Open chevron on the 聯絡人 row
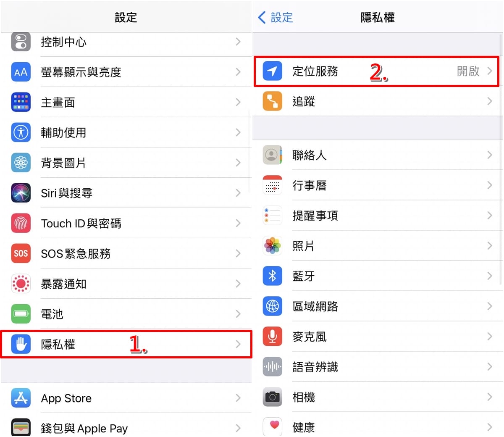The width and height of the screenshot is (504, 437). pyautogui.click(x=490, y=155)
